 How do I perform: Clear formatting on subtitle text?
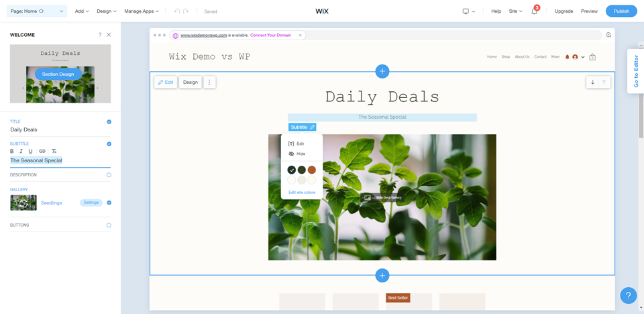pyautogui.click(x=54, y=151)
